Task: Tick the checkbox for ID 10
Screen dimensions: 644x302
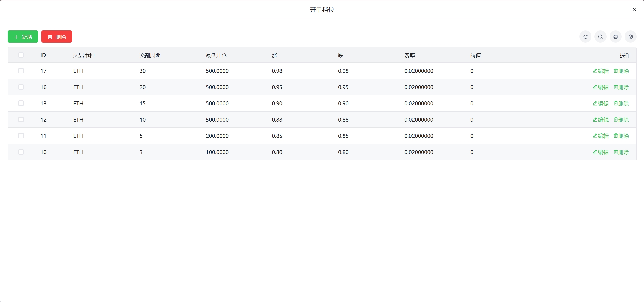Action: pyautogui.click(x=21, y=152)
